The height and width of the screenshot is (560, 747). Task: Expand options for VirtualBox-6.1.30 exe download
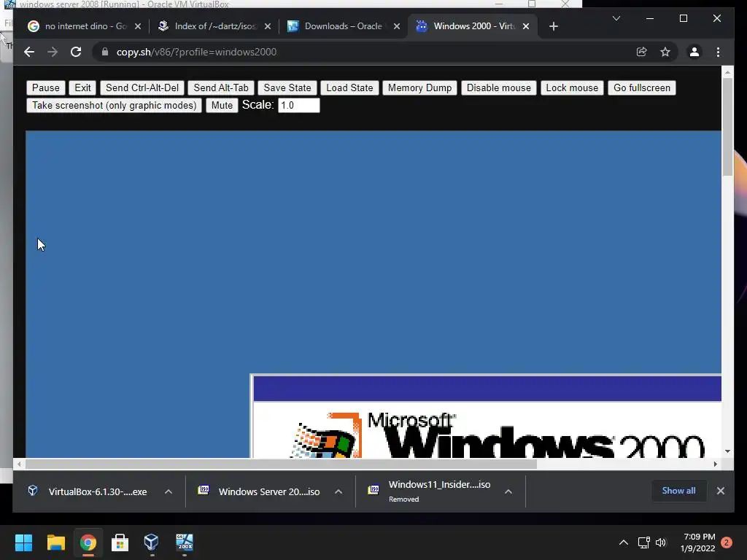point(169,491)
